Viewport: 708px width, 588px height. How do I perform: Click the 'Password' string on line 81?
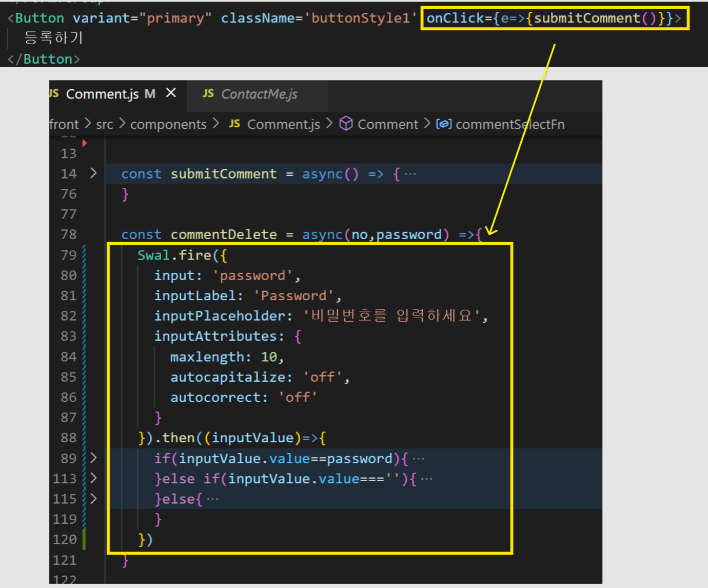293,296
